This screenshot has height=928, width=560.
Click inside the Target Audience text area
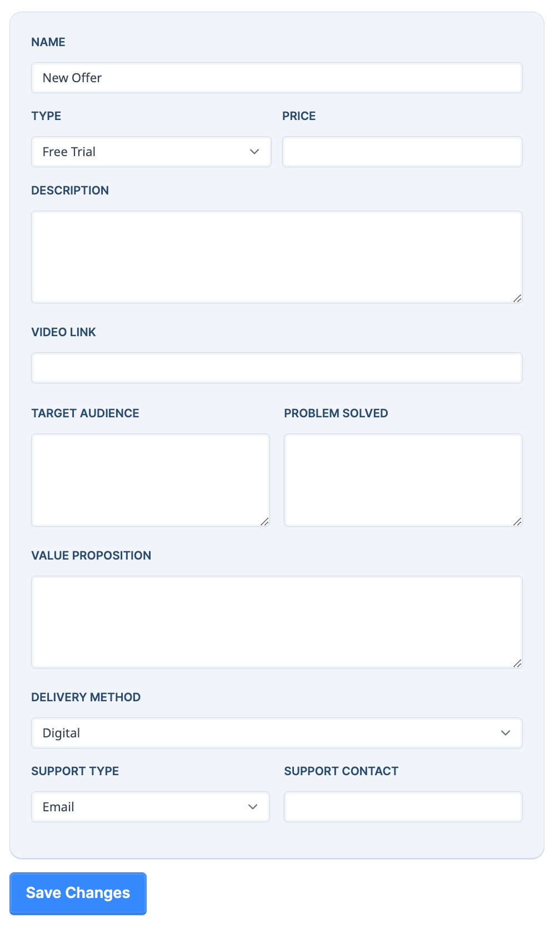point(151,480)
